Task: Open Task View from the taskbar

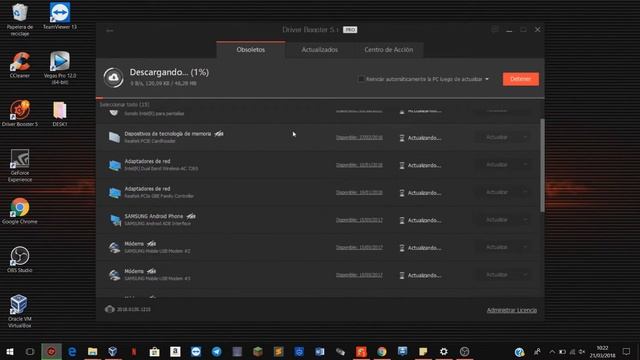Action: point(30,351)
